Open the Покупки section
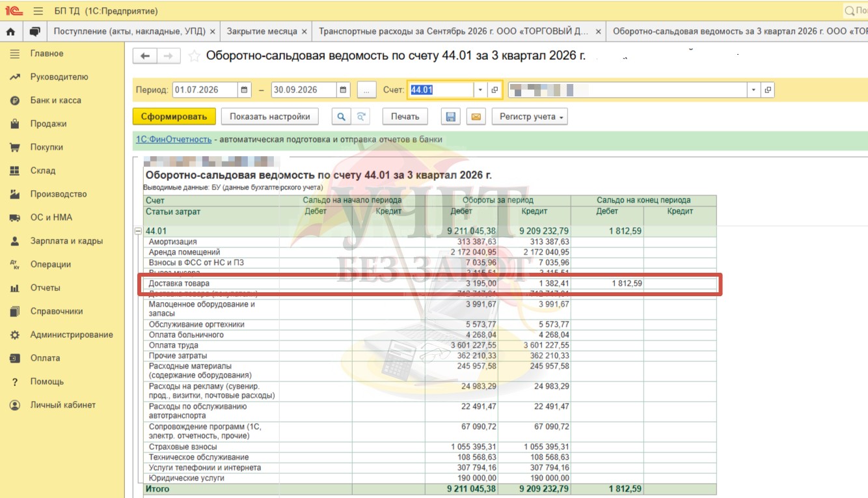Image resolution: width=868 pixels, height=498 pixels. coord(47,147)
